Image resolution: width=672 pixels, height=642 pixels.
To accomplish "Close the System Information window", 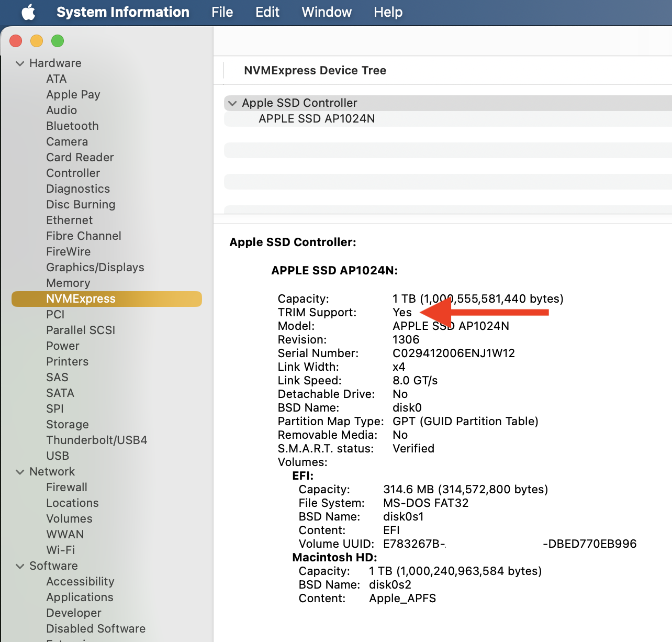I will 16,41.
